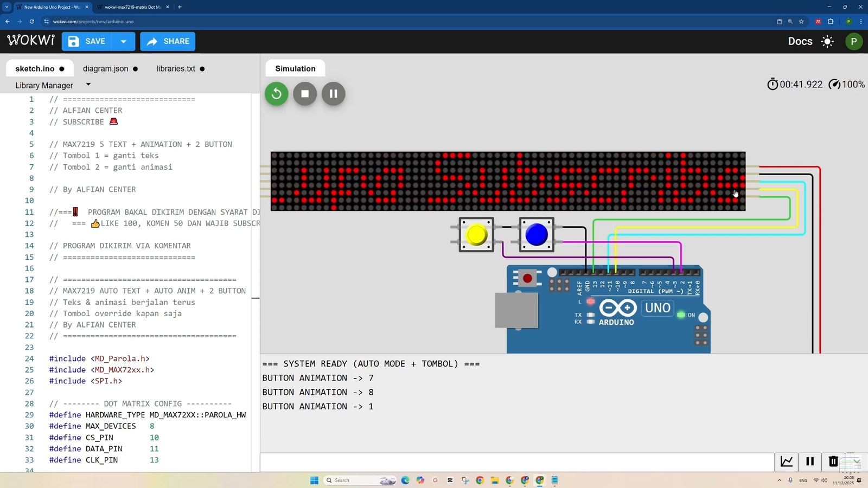Open the Library Manager tab

tap(44, 85)
